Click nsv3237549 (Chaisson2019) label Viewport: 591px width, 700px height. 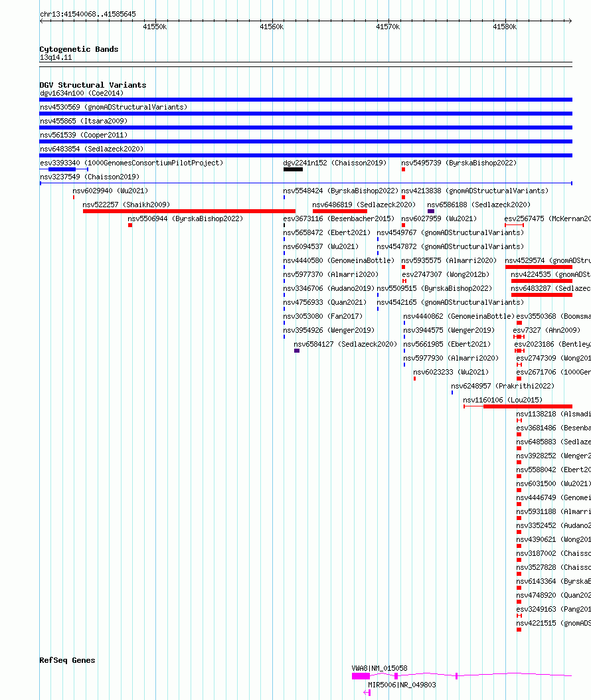(89, 177)
